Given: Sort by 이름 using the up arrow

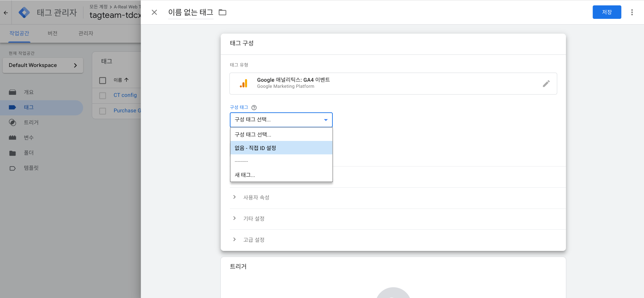Looking at the screenshot, I should click(127, 80).
